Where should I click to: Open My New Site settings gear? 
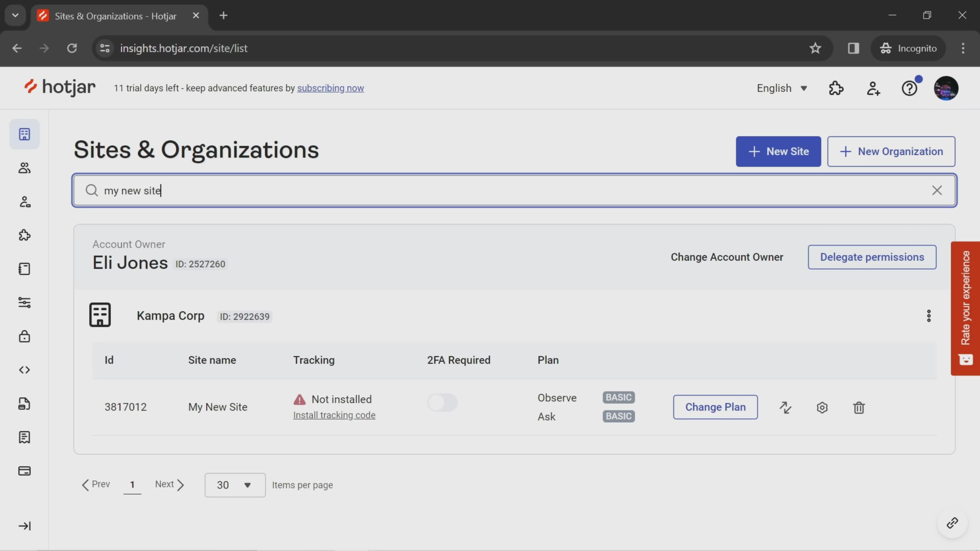point(822,407)
